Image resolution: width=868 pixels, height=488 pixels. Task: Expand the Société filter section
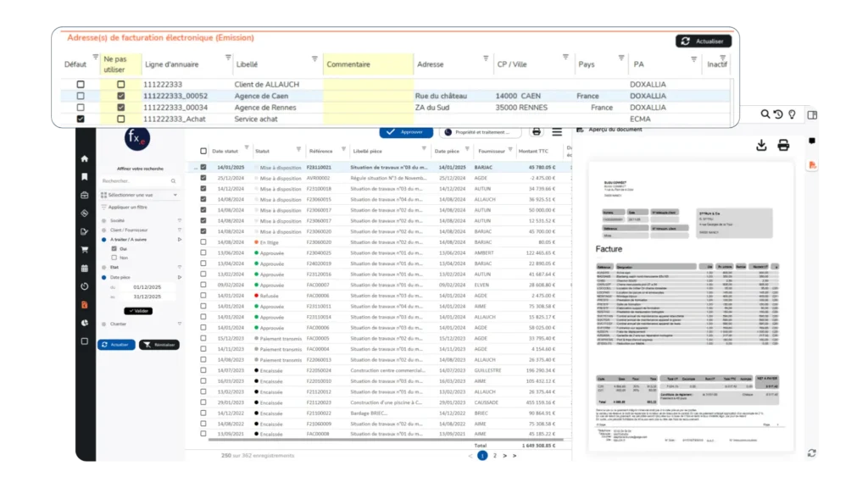pyautogui.click(x=179, y=220)
